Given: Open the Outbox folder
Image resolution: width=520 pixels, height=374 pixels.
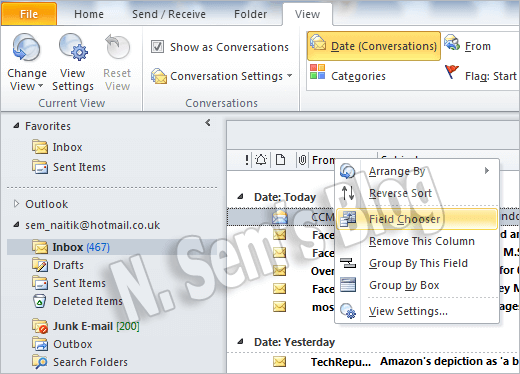Looking at the screenshot, I should point(62,344).
